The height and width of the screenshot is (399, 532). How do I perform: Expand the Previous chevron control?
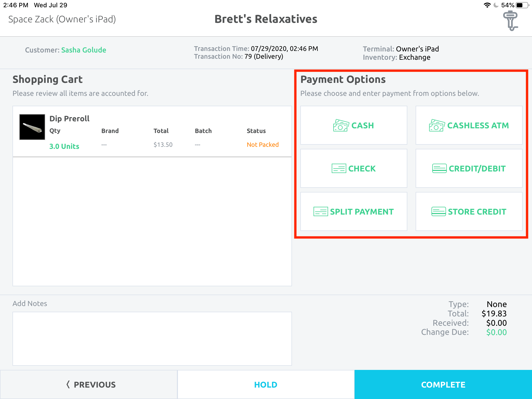68,384
